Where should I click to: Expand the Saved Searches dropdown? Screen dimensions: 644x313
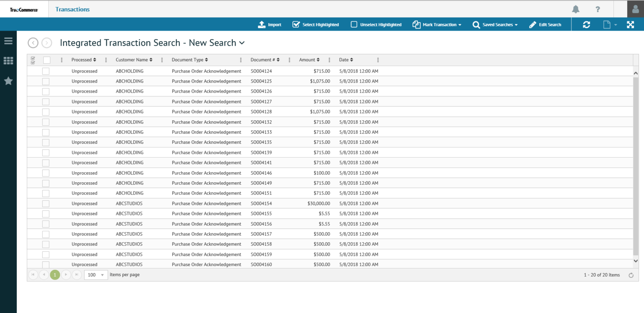[x=495, y=25]
